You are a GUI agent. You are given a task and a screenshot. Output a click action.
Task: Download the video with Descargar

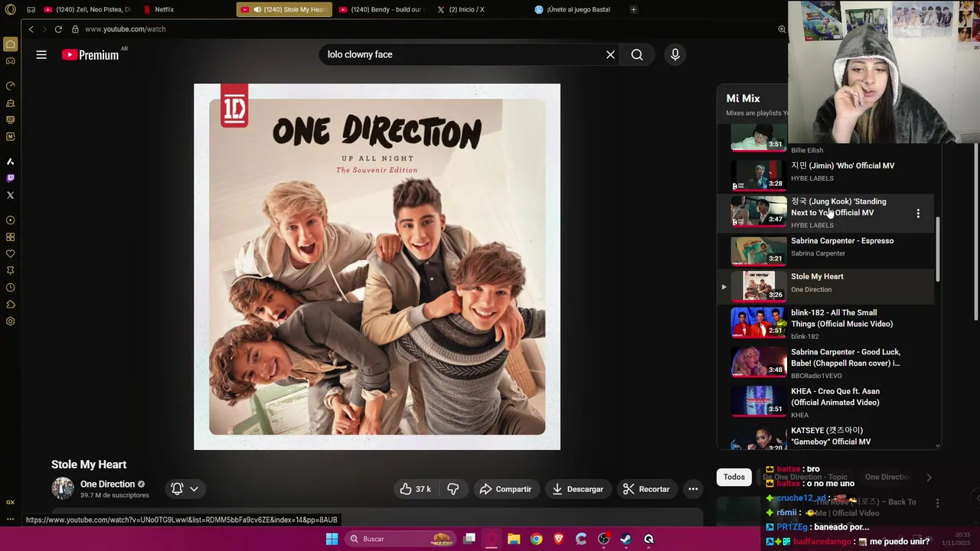(x=577, y=489)
